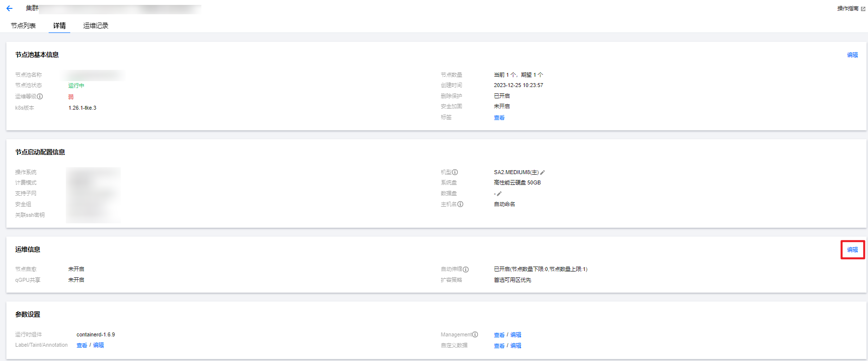868x361 pixels.
Task: Click the info icon beside 机型
Action: [455, 172]
